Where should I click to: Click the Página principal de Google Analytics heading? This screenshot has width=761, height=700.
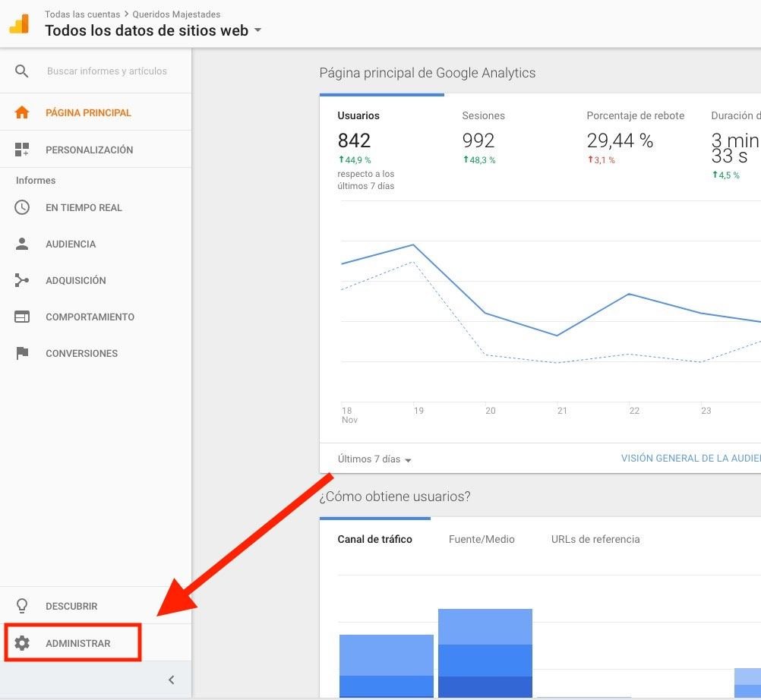tap(427, 73)
